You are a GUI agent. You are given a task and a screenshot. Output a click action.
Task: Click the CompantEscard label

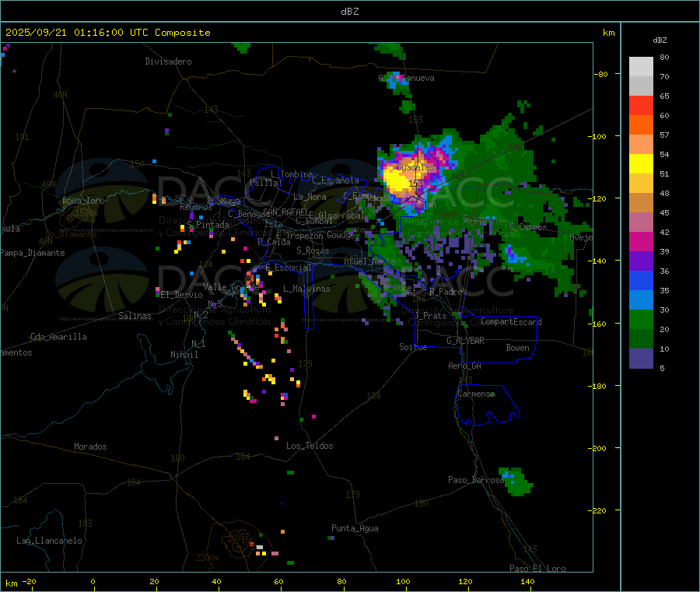coord(511,322)
